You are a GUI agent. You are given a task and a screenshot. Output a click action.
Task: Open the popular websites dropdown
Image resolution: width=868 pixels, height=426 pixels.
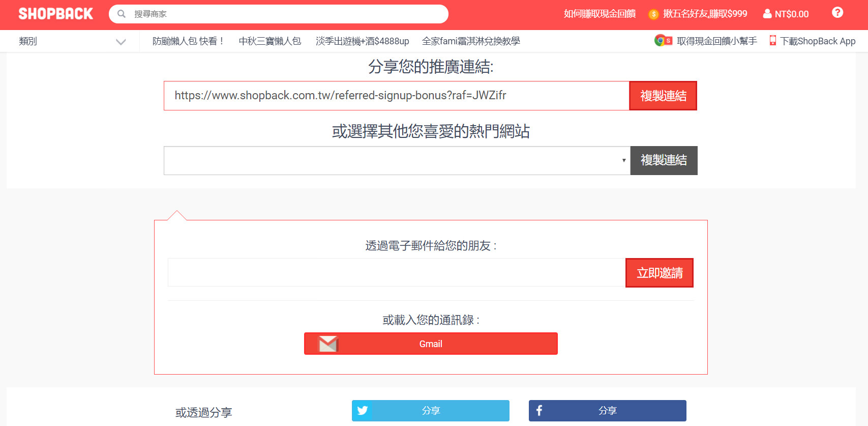coord(397,160)
